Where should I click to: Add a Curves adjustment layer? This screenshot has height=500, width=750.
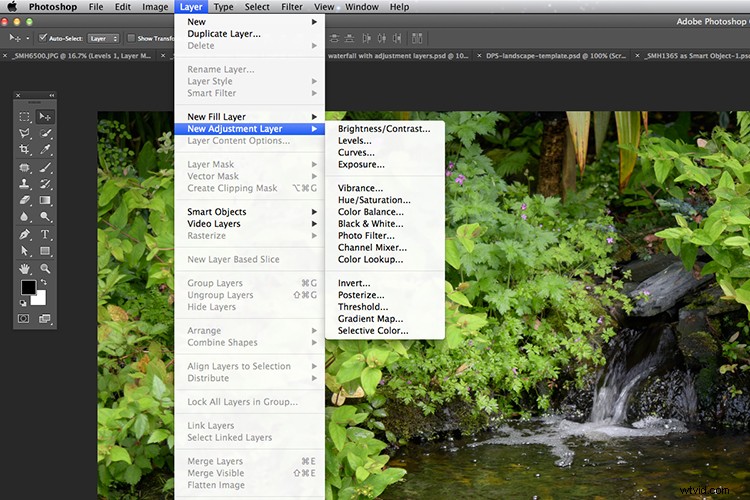pyautogui.click(x=385, y=153)
